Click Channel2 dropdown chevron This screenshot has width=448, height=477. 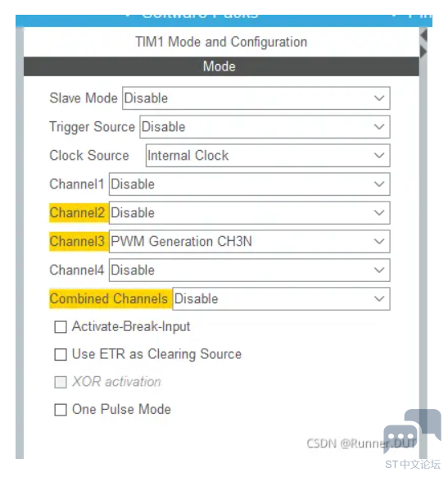coord(379,212)
